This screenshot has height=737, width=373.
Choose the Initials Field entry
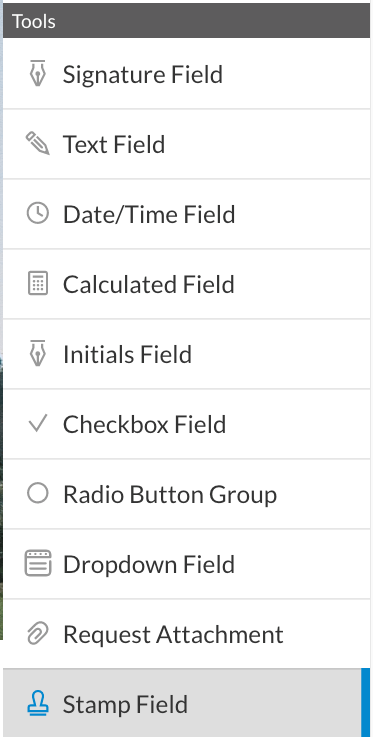pos(186,354)
